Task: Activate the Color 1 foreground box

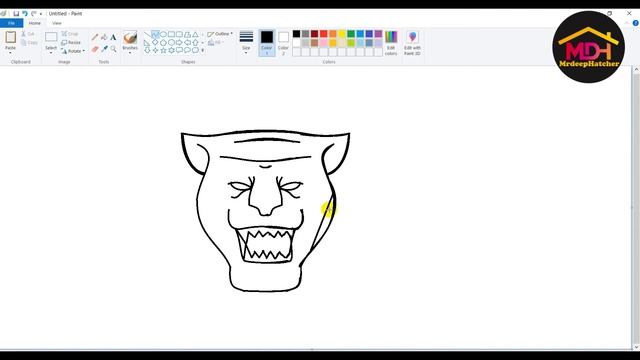Action: click(x=267, y=43)
